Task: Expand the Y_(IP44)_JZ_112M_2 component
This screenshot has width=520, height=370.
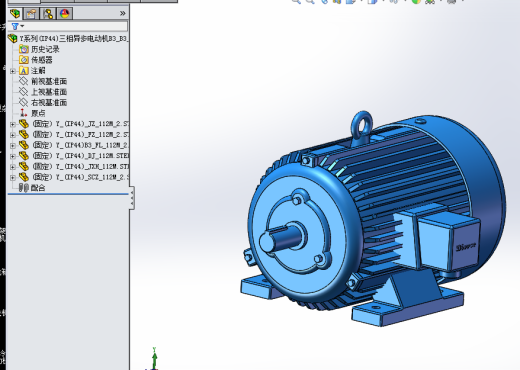Action: pyautogui.click(x=13, y=124)
